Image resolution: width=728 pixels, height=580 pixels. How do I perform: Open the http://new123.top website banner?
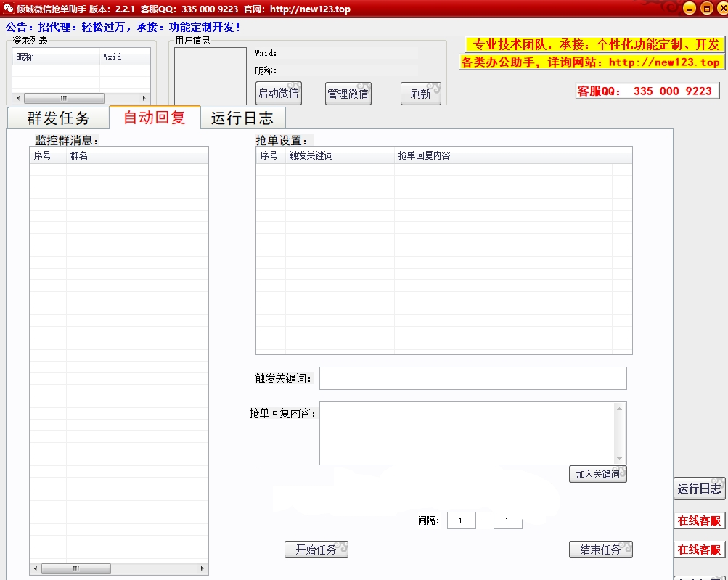pyautogui.click(x=592, y=62)
